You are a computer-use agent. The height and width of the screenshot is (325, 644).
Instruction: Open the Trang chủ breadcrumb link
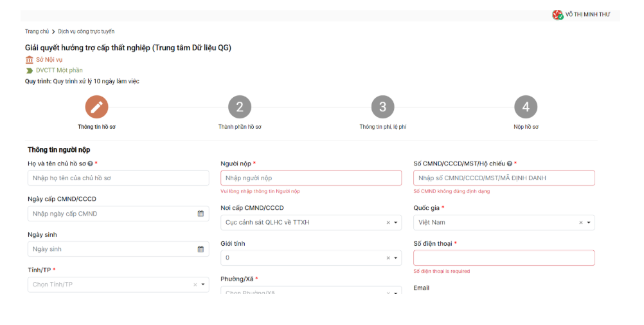pyautogui.click(x=37, y=32)
